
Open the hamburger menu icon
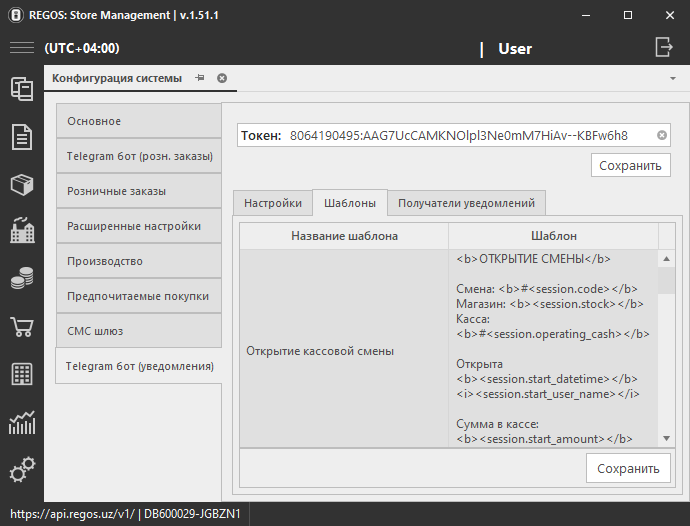(x=22, y=48)
